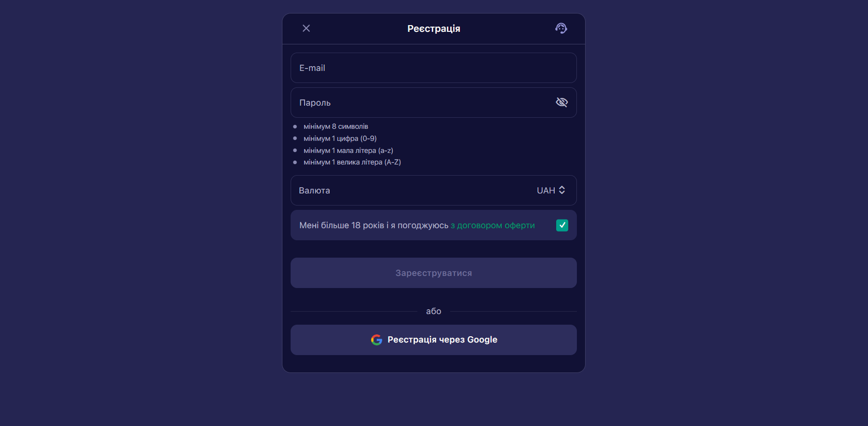
Task: Click the 'або' divider text
Action: point(434,311)
